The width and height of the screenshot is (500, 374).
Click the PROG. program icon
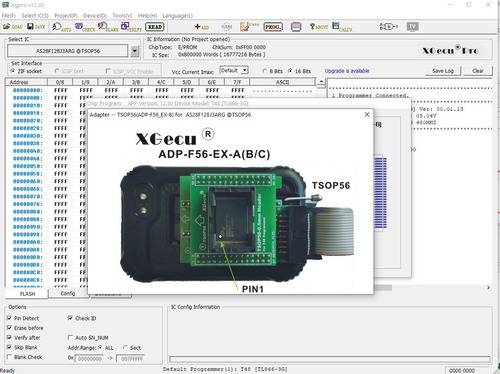[x=273, y=27]
